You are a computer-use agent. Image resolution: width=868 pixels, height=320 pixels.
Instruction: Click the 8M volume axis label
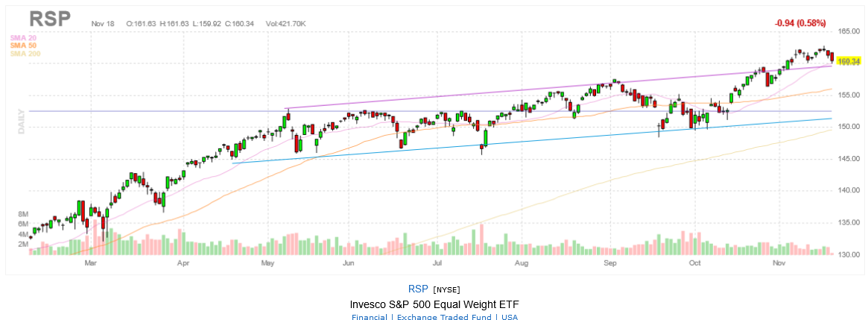pos(23,214)
